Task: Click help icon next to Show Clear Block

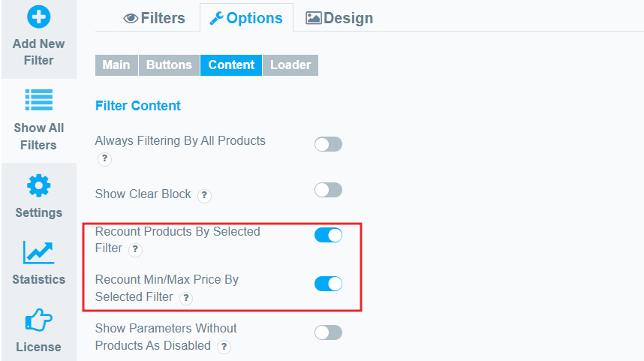Action: tap(204, 195)
